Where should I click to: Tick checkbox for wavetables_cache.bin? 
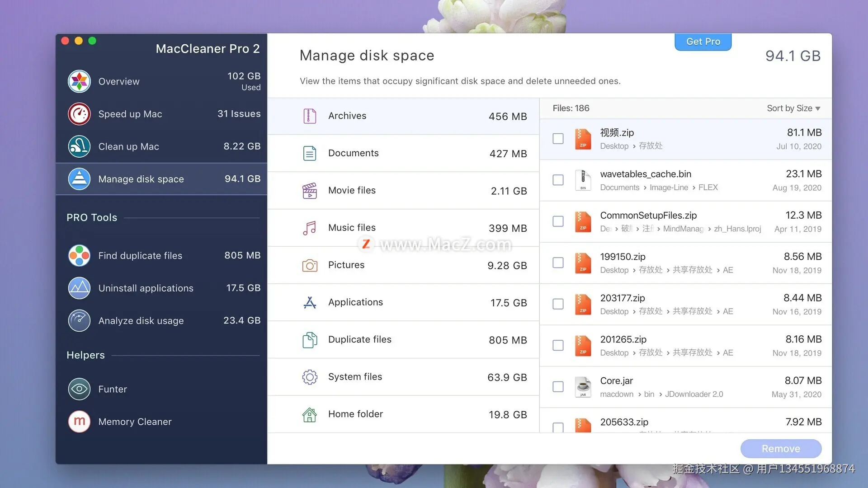[558, 180]
